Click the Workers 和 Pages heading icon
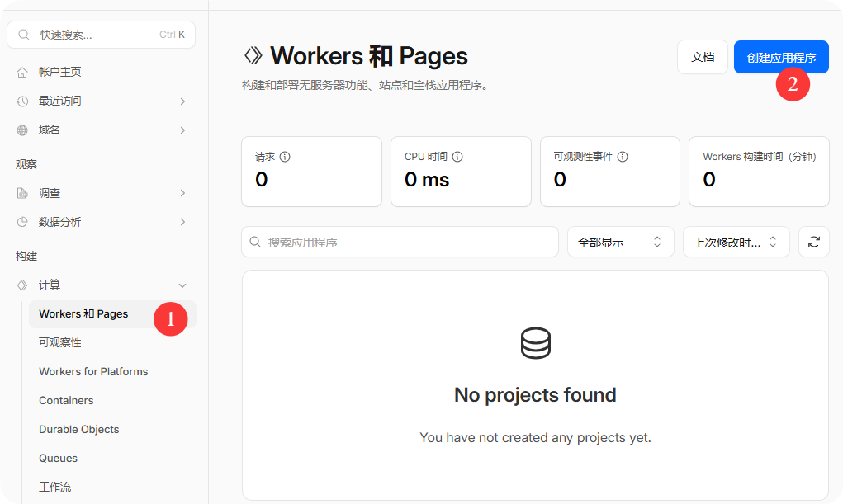The image size is (843, 504). 253,55
